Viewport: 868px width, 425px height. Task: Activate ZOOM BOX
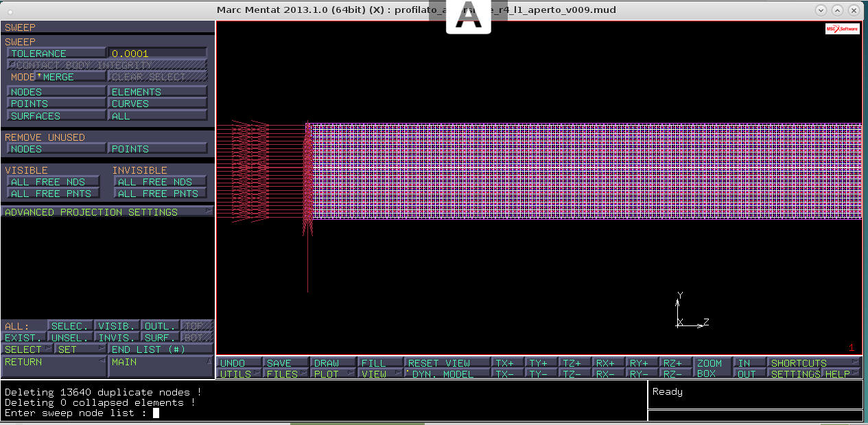713,369
